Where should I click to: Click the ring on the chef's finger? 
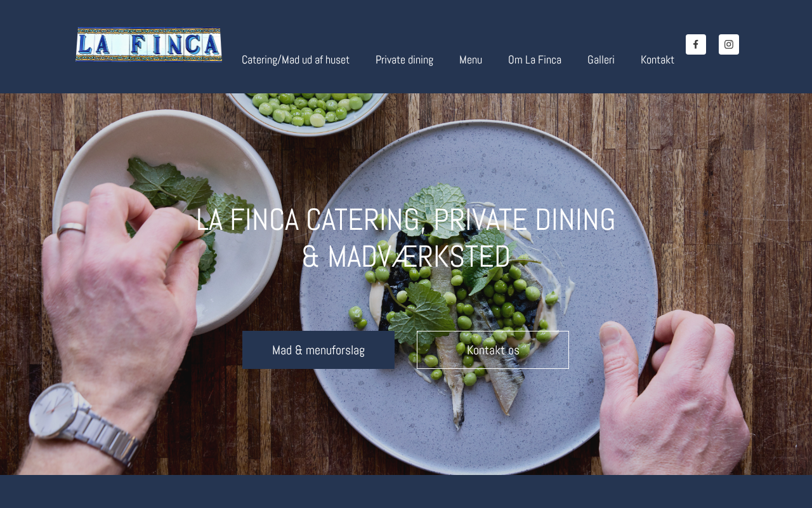[x=71, y=230]
